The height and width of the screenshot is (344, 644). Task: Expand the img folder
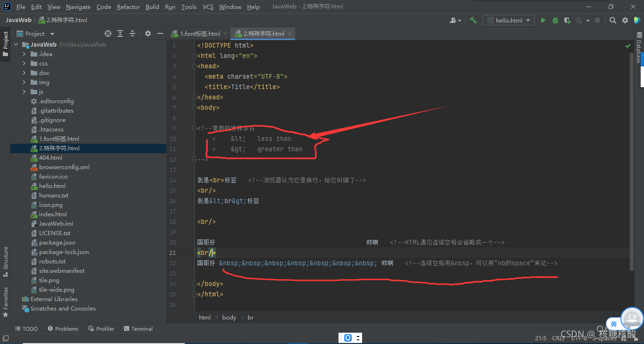point(24,82)
